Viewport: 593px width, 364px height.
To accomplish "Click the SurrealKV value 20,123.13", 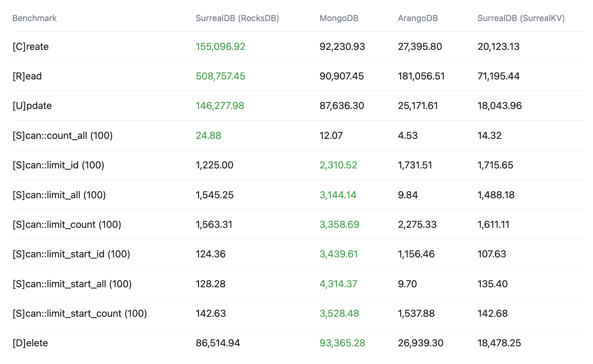I will click(x=499, y=47).
